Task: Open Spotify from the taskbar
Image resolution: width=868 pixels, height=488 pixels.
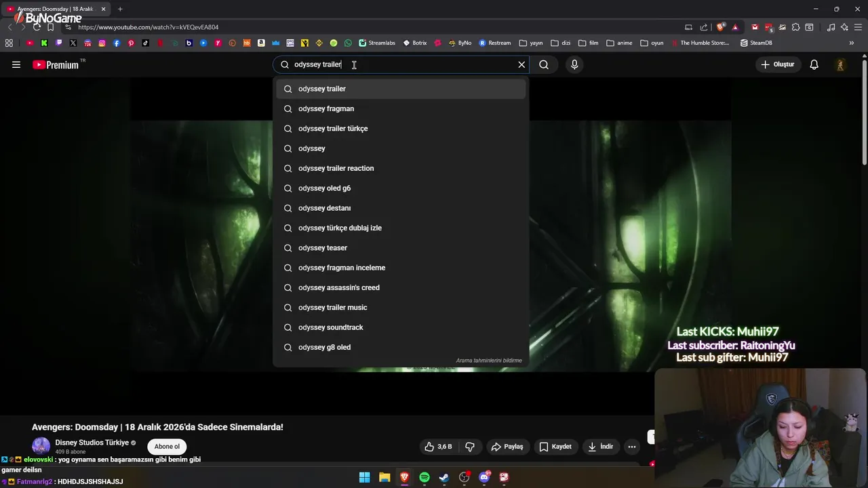Action: point(425,477)
